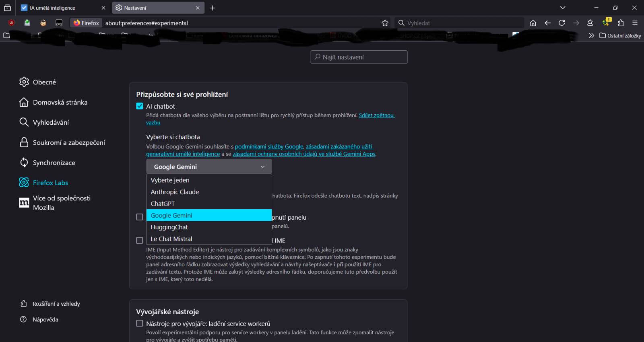Open Nápověda help link

point(39,319)
